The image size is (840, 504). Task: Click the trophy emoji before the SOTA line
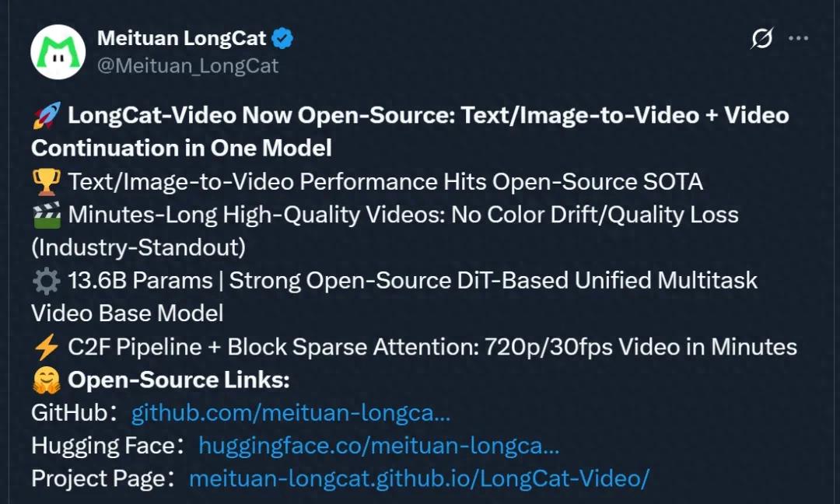coord(47,180)
